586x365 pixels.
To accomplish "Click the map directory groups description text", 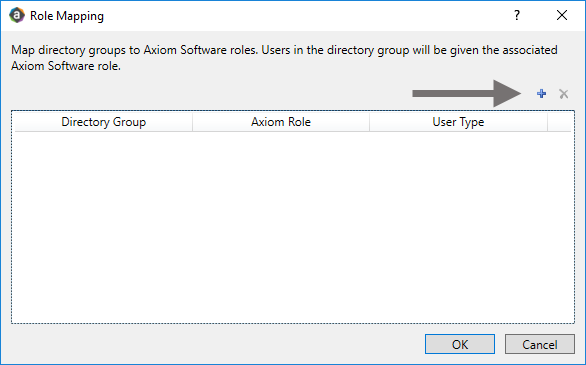I will pyautogui.click(x=284, y=58).
